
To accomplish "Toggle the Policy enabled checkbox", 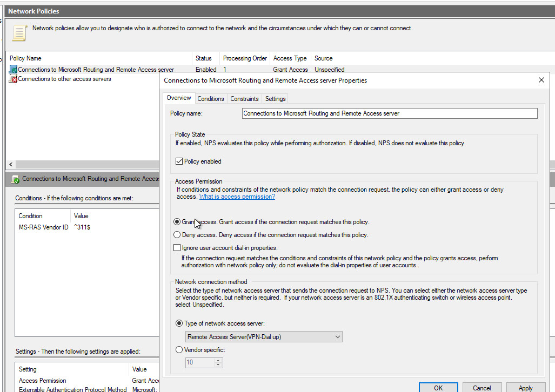I will point(179,161).
